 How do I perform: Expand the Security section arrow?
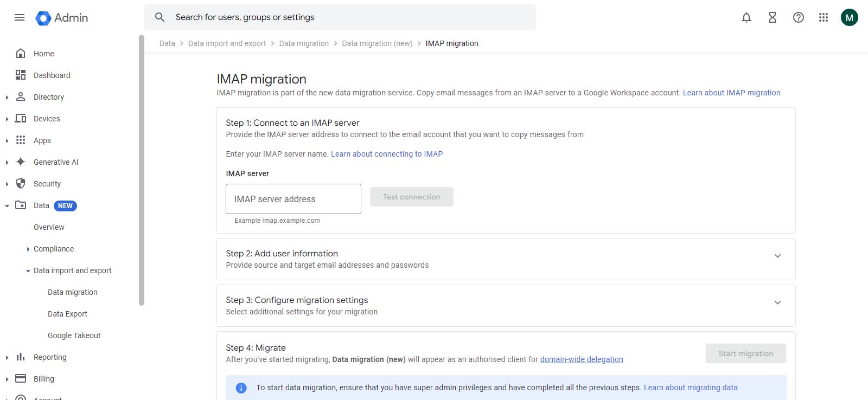(x=7, y=184)
